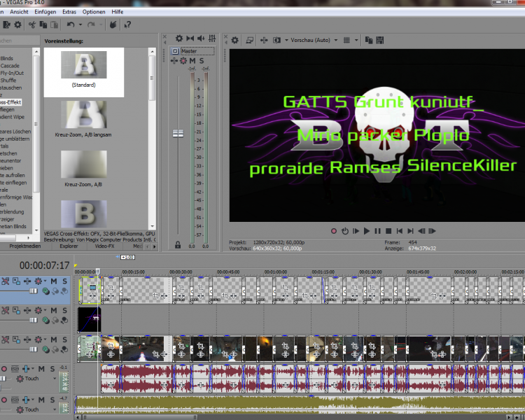525x420 pixels.
Task: Solo the second (bottom) audio track
Action: click(x=52, y=400)
